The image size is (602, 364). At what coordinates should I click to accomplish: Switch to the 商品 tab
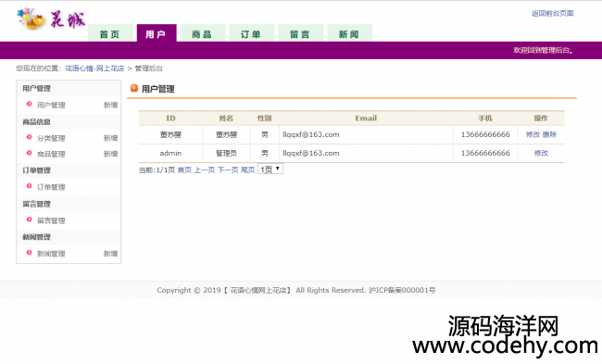(202, 33)
